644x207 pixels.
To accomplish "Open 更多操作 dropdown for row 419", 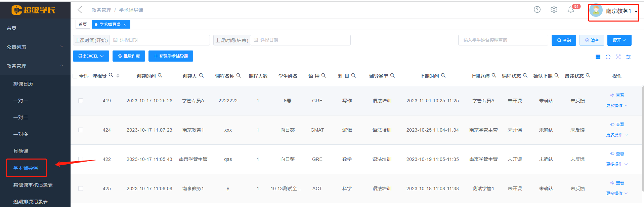I will 616,106.
